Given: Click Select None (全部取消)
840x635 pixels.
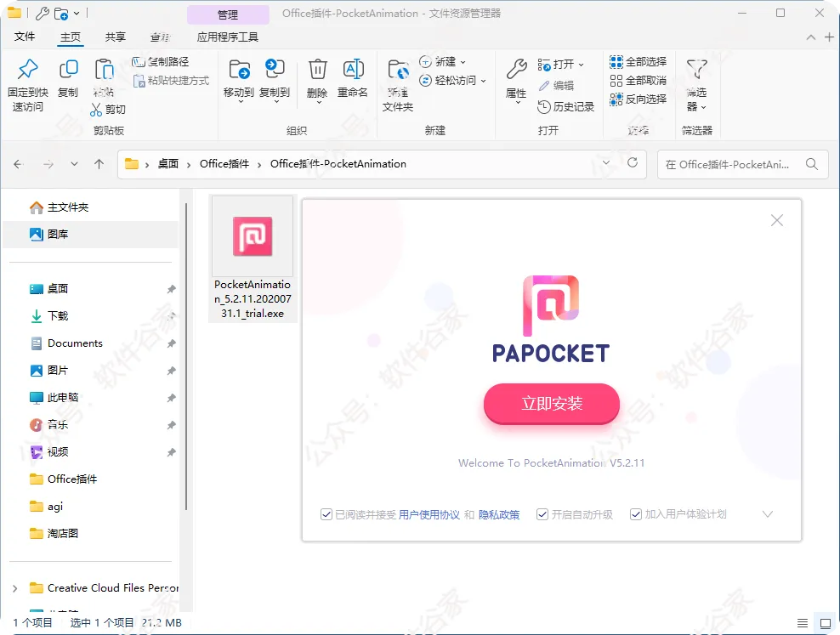Looking at the screenshot, I should [x=638, y=81].
